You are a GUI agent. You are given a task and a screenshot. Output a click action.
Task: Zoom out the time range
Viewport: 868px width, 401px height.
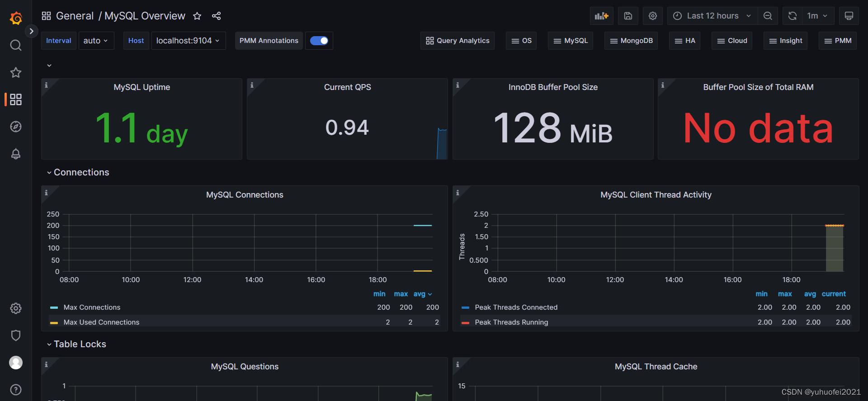click(x=768, y=16)
